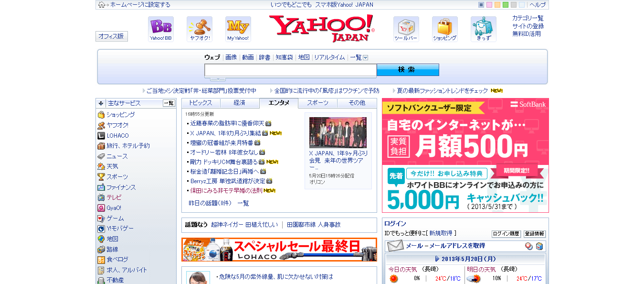Click the home icon in top bar
The height and width of the screenshot is (284, 644).
(102, 5)
